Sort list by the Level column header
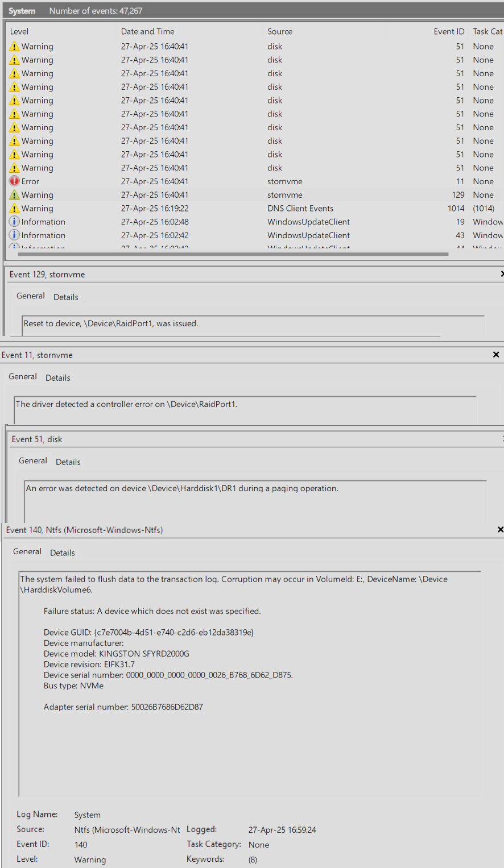504x868 pixels. point(19,32)
